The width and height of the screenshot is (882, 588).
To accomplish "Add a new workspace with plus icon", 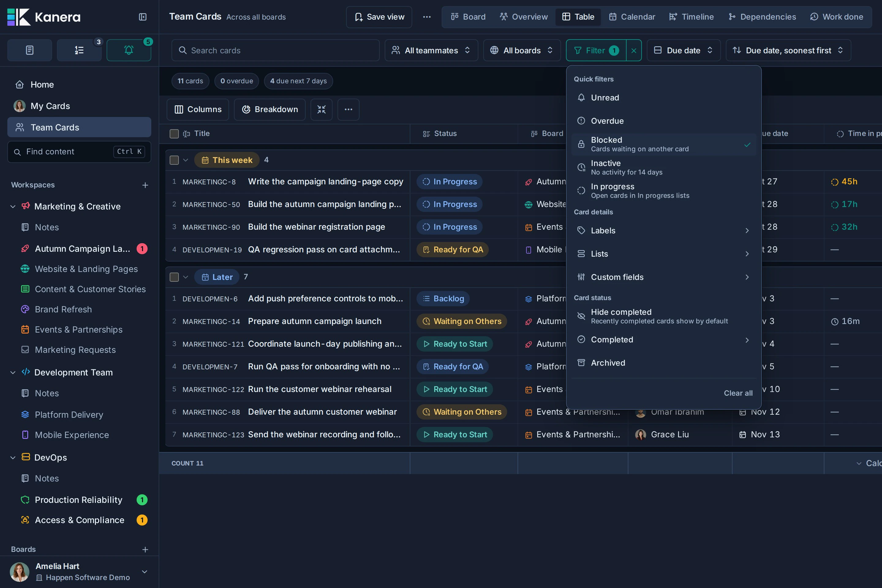I will 145,185.
